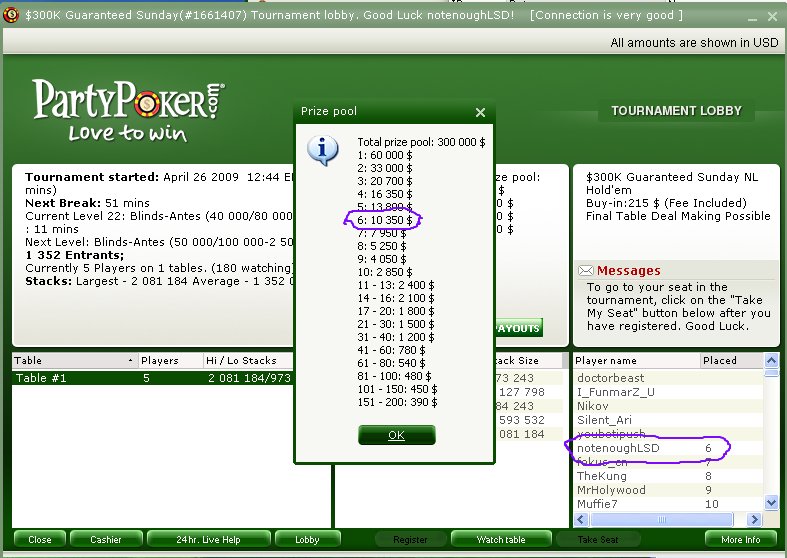
Task: Click the Watch table button
Action: pyautogui.click(x=501, y=540)
